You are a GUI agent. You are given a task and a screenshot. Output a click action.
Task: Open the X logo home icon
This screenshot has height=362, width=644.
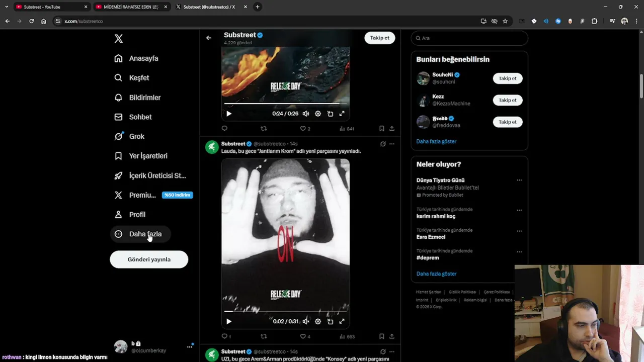[118, 39]
